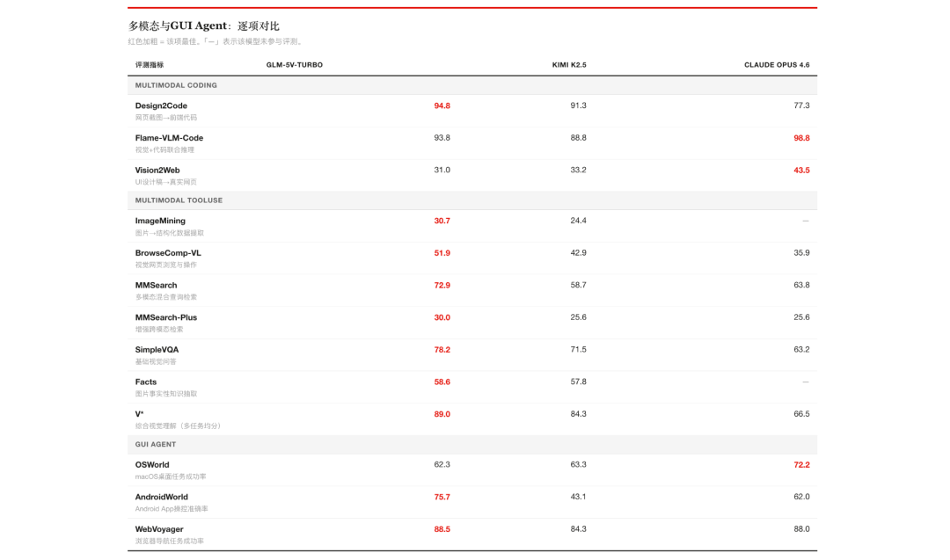
Task: Click the "KIMI K2.5" column header
Action: (569, 65)
